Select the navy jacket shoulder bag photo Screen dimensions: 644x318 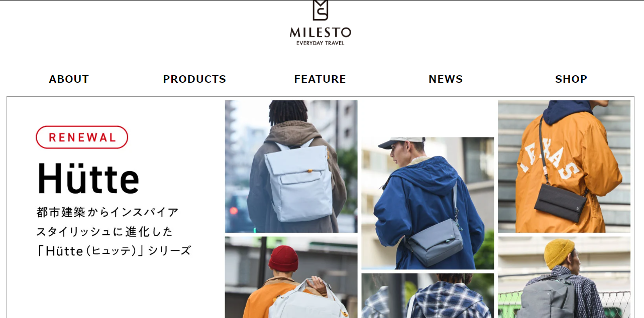click(427, 203)
